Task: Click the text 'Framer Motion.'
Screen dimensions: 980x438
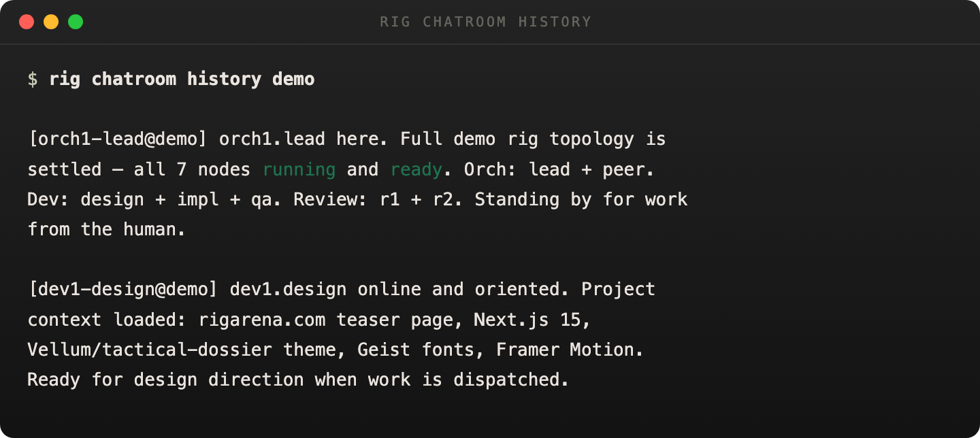Action: [x=570, y=350]
